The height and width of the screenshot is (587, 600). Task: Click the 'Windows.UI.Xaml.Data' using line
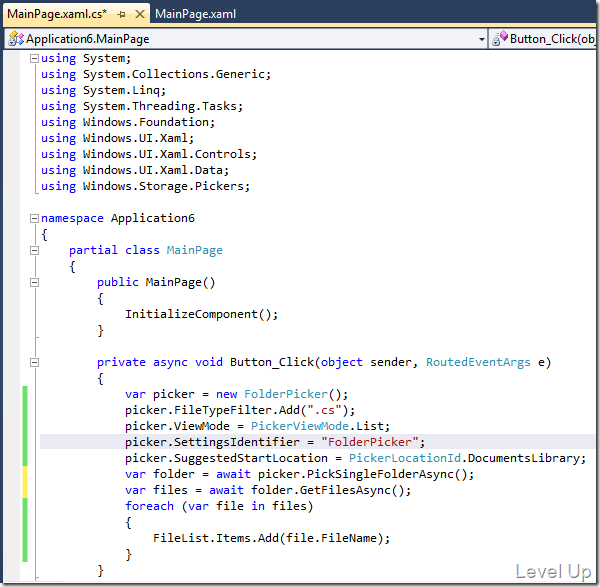point(135,170)
